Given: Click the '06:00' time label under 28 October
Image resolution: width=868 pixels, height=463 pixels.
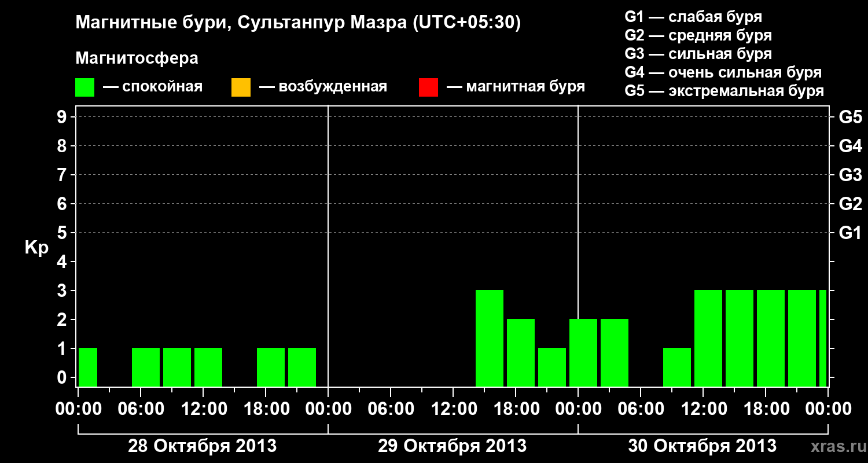Looking at the screenshot, I should (x=141, y=409).
